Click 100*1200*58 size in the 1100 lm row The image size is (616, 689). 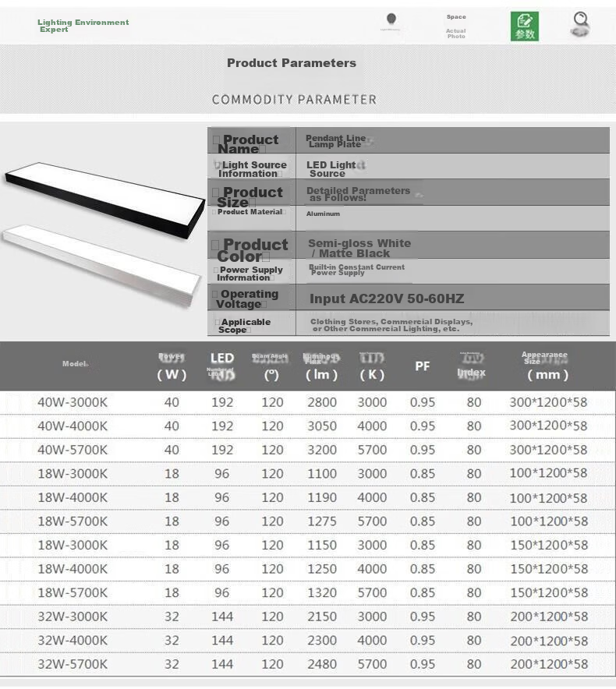pyautogui.click(x=548, y=473)
